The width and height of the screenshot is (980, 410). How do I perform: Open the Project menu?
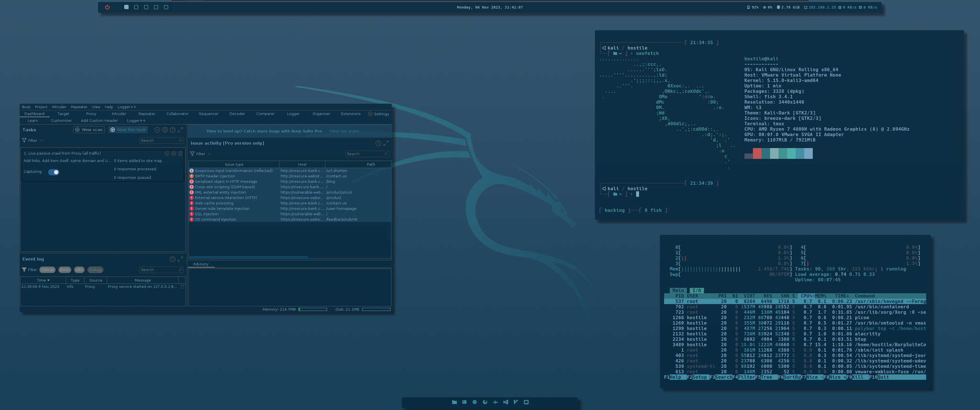pos(41,107)
